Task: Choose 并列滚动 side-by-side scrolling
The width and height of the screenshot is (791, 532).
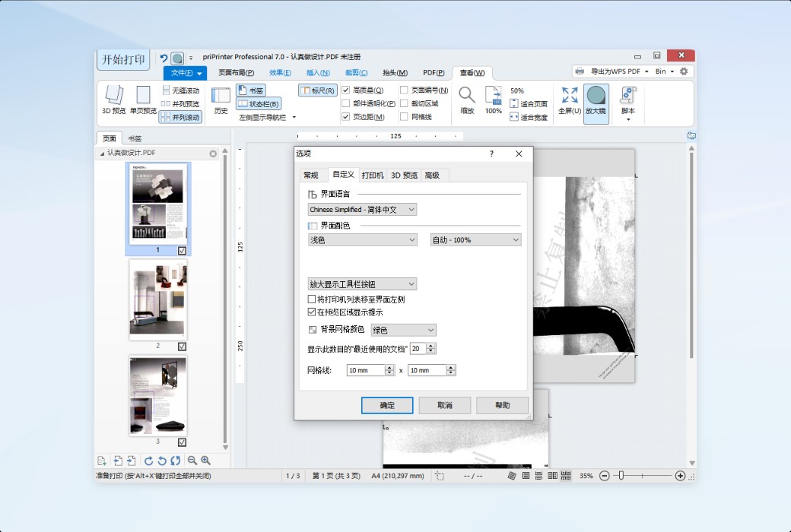Action: 180,117
